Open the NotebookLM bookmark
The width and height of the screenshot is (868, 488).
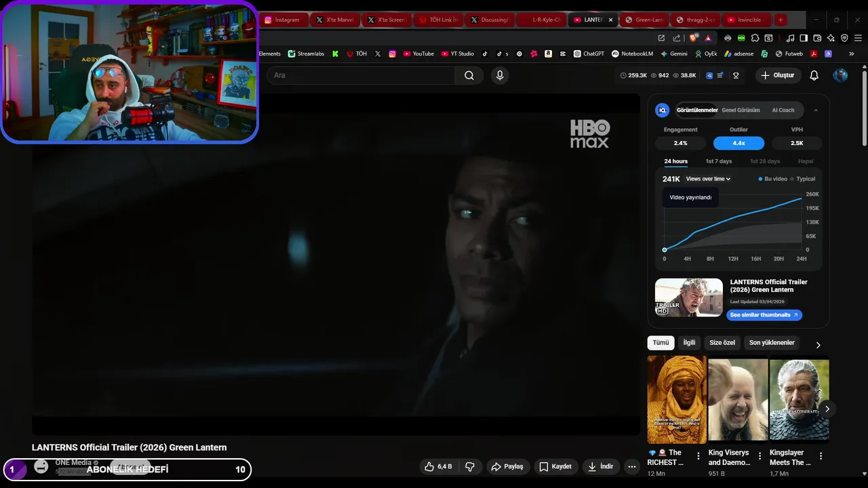tap(632, 54)
